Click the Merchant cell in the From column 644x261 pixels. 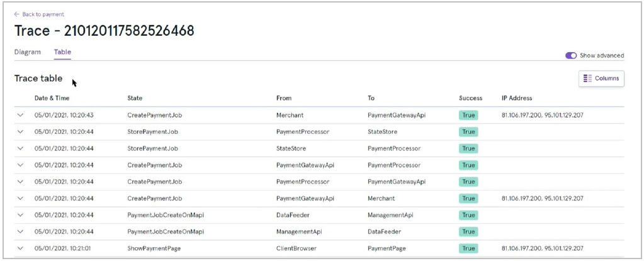(x=290, y=115)
